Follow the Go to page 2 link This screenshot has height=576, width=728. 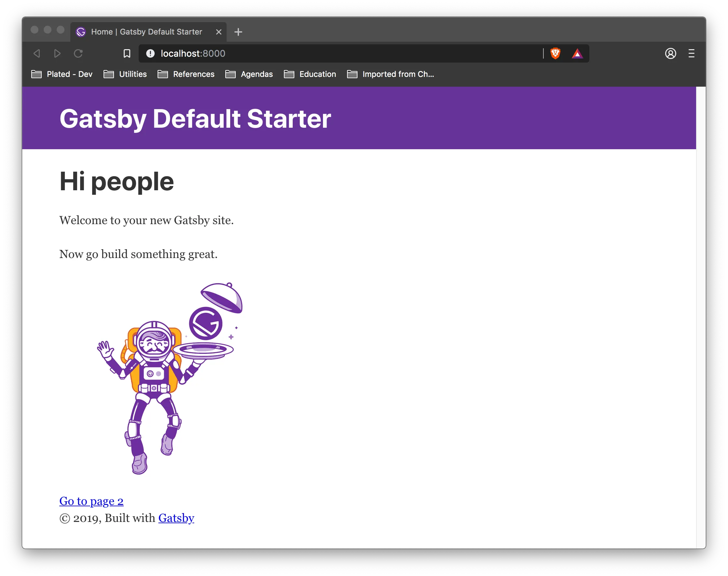point(91,501)
